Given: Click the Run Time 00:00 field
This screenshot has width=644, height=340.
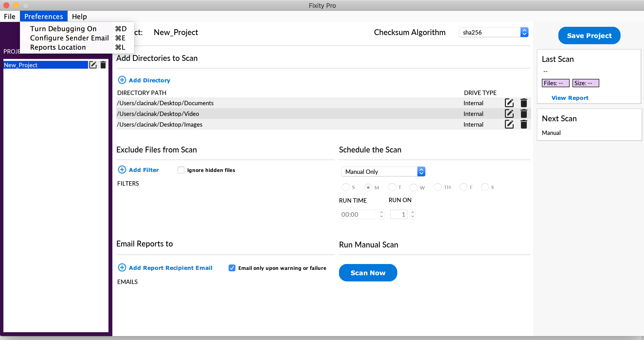Looking at the screenshot, I should [x=358, y=214].
